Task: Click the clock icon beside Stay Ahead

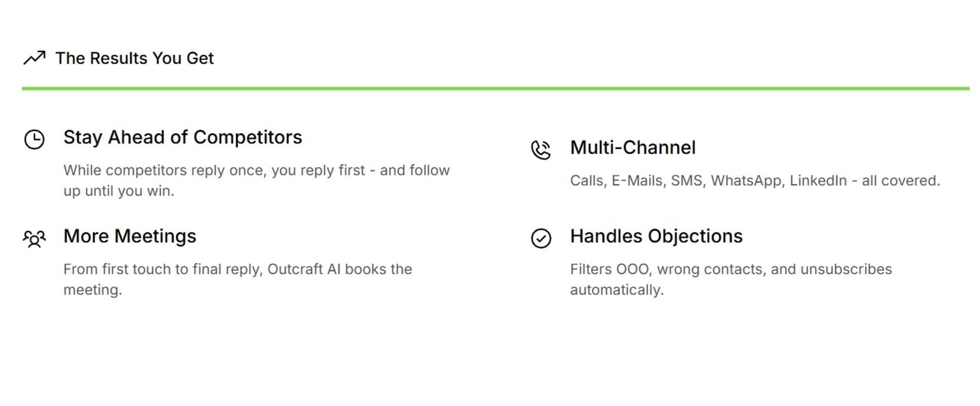Action: click(x=35, y=140)
